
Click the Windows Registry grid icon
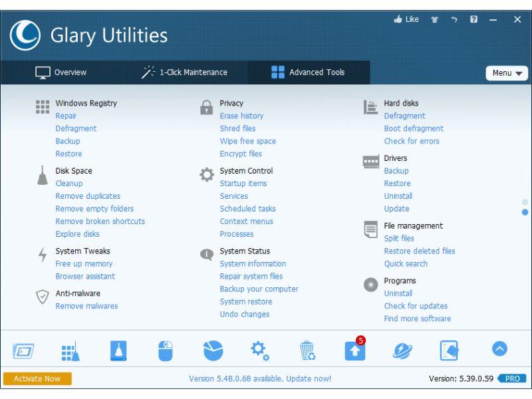click(x=43, y=107)
